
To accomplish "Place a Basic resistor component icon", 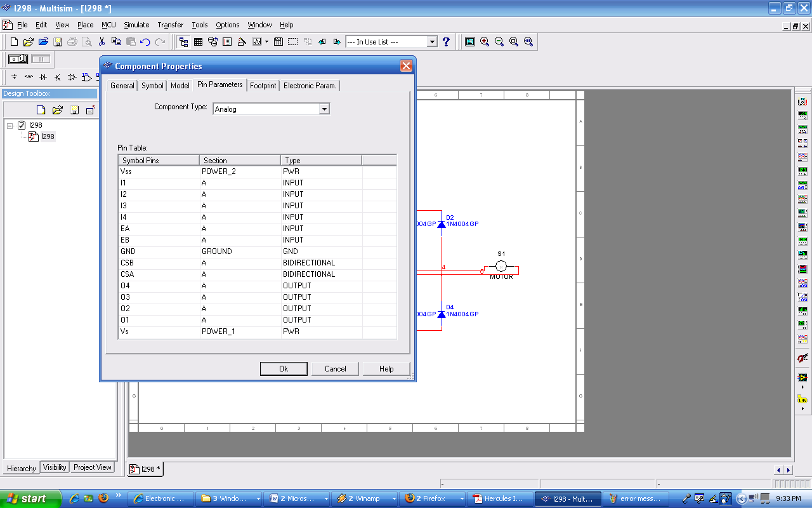I will [x=29, y=77].
